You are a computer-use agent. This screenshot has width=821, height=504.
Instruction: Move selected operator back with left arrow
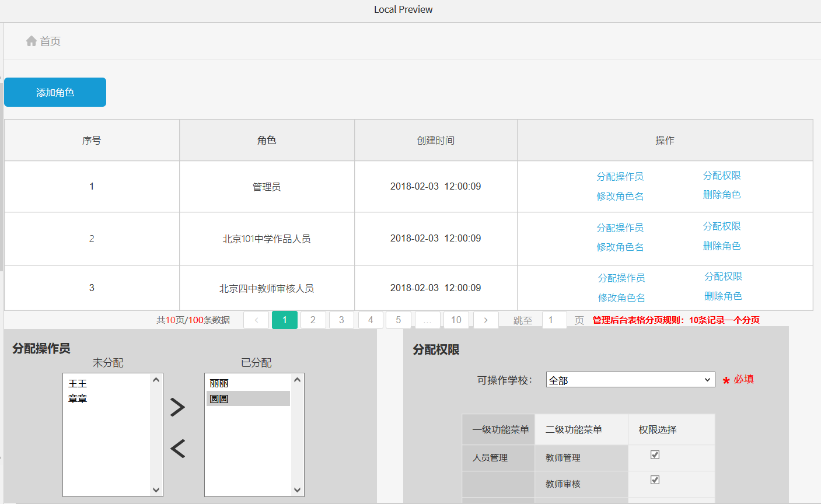(x=177, y=448)
